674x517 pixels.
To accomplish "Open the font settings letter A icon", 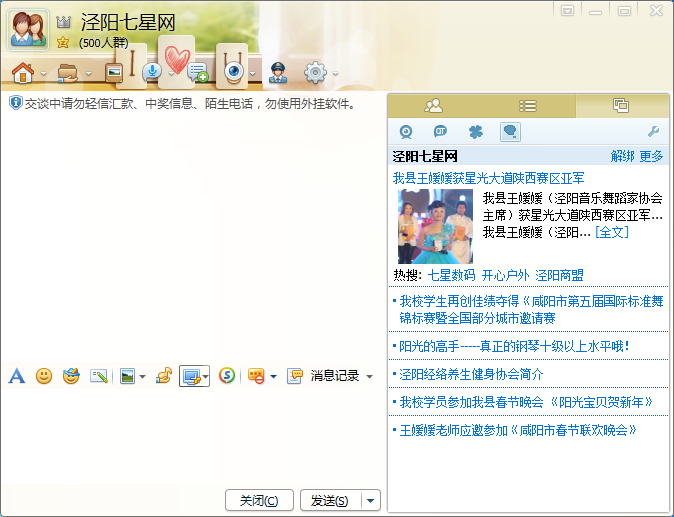I will point(17,376).
